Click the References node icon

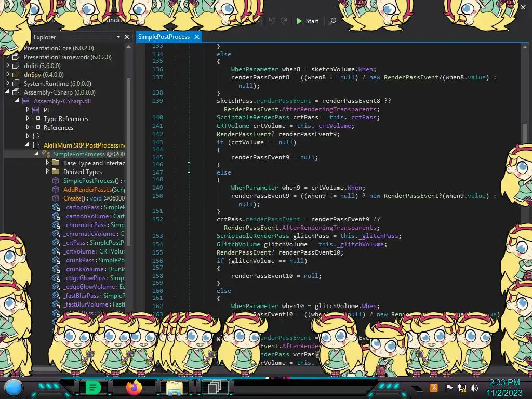36,127
